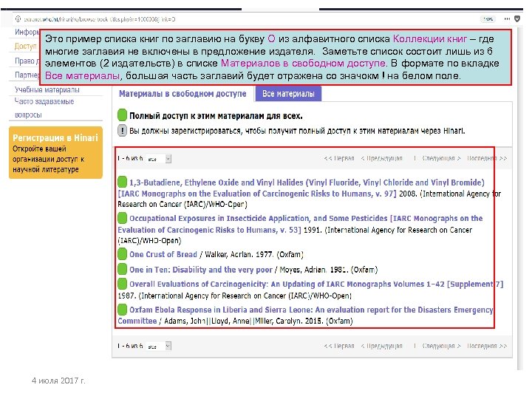The height and width of the screenshot is (399, 532).
Task: Open bottom items-per-page dropdown
Action: 159,346
